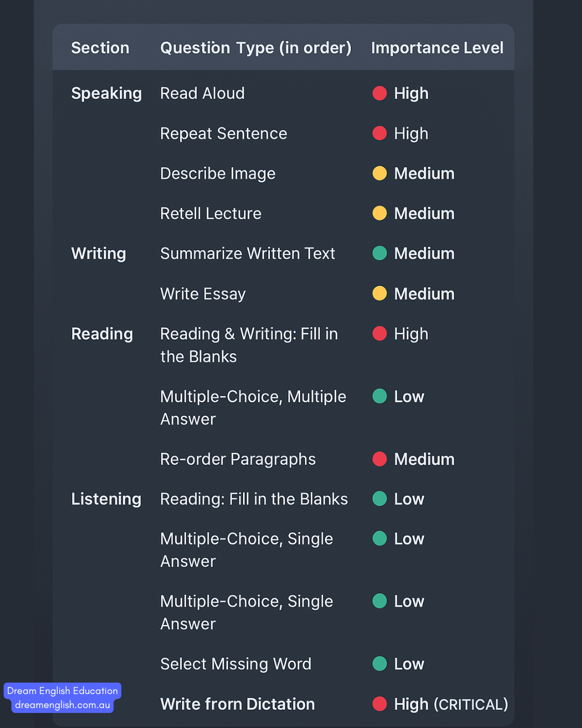The image size is (582, 728).
Task: Click the High (CRITICAL) importance text
Action: (451, 704)
